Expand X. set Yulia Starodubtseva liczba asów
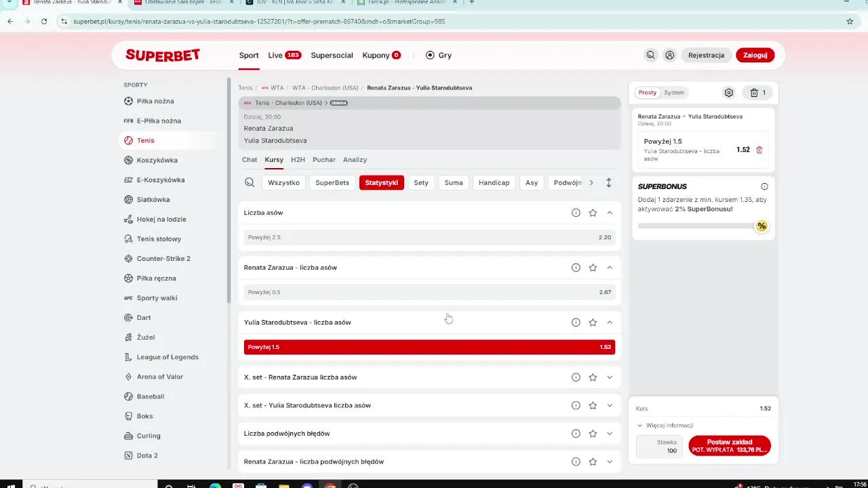Screen dimensions: 868x488 (610, 405)
